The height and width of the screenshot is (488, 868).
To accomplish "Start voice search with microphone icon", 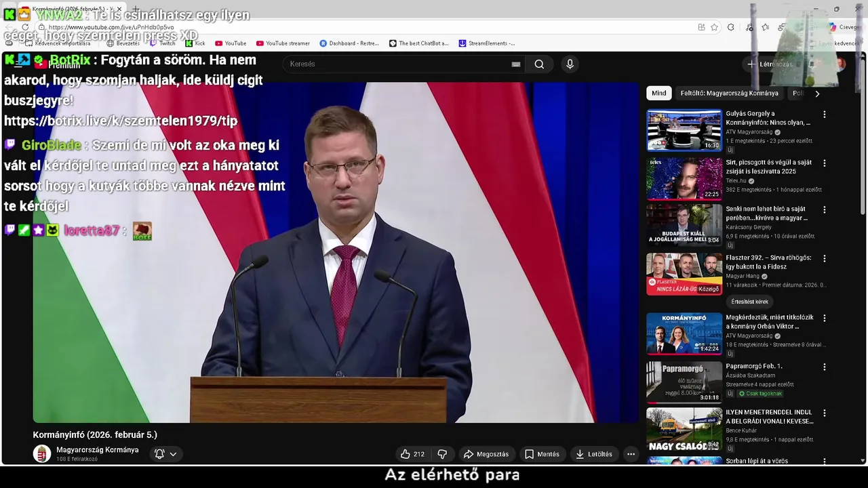I will pyautogui.click(x=570, y=64).
